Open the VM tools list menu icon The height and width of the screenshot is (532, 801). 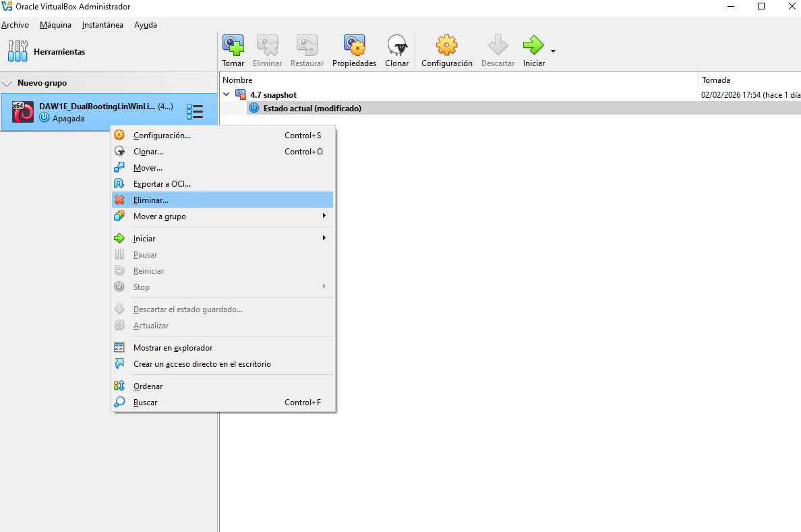(195, 112)
